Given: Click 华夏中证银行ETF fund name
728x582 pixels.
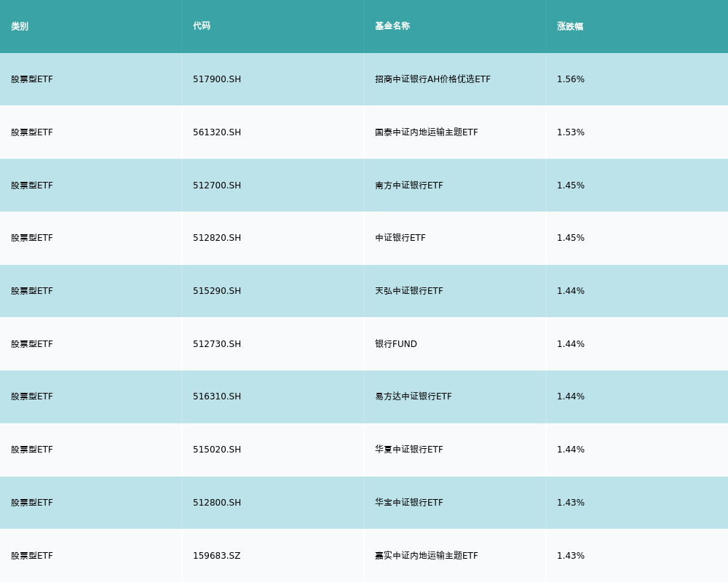Looking at the screenshot, I should 409,450.
